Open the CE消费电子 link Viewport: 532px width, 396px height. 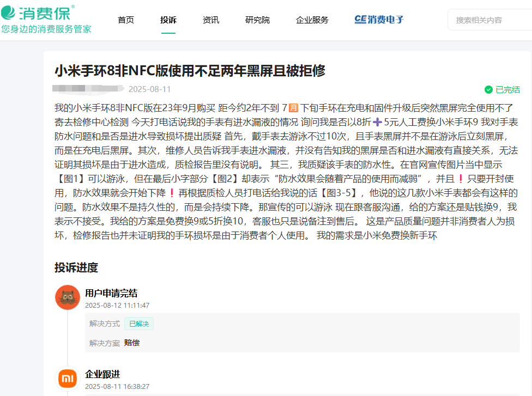[379, 20]
